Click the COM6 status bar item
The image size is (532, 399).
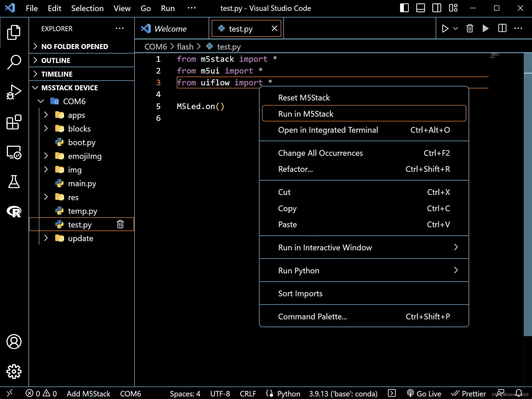point(130,394)
